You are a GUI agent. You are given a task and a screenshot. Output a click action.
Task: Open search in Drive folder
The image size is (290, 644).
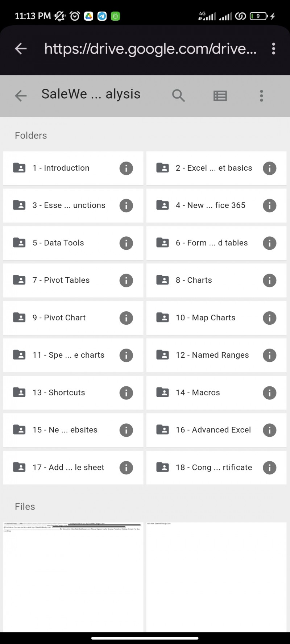[x=178, y=96]
